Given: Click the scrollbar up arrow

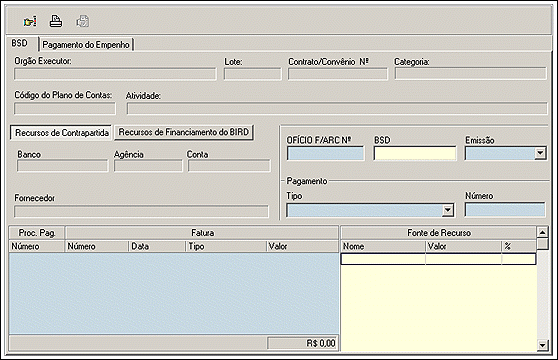Looking at the screenshot, I should (542, 233).
